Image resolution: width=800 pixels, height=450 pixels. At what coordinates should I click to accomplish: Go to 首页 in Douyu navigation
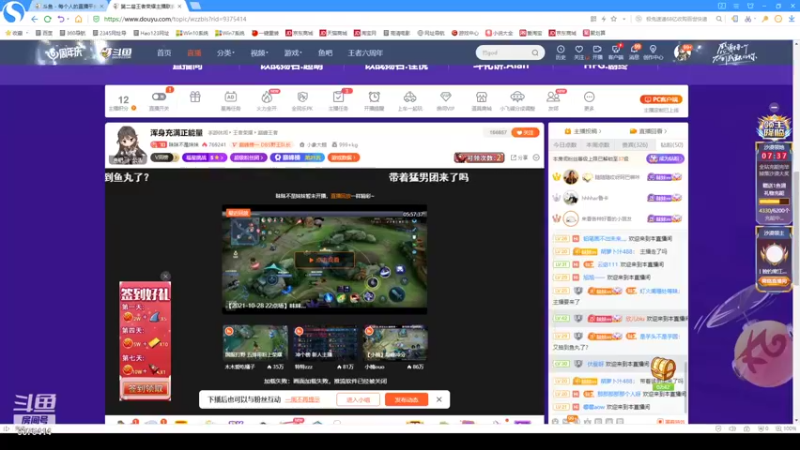tap(164, 53)
